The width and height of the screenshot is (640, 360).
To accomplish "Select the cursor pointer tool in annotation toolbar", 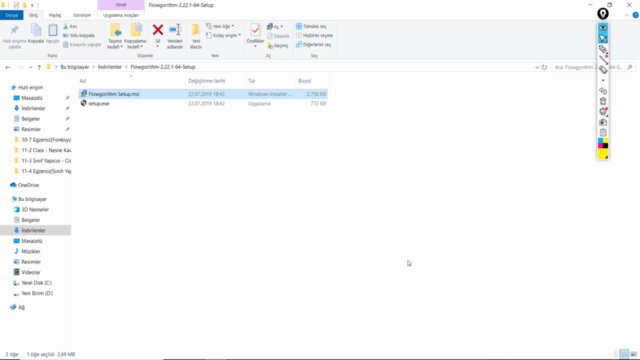I will [603, 38].
